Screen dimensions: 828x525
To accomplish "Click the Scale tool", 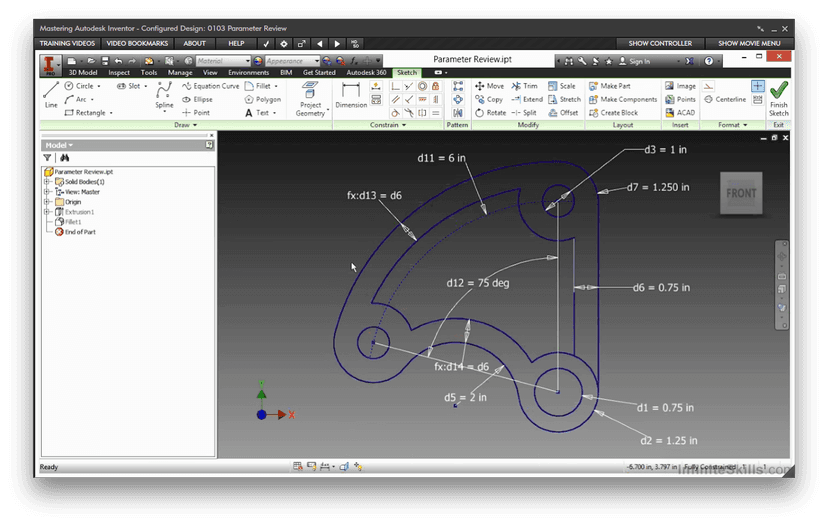I will point(562,86).
